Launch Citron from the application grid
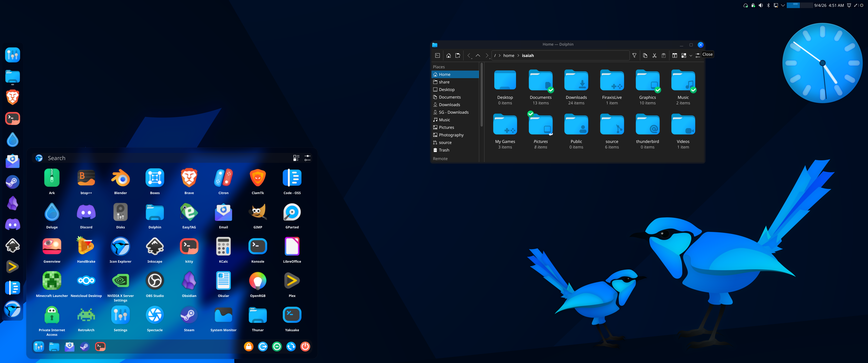 click(223, 181)
